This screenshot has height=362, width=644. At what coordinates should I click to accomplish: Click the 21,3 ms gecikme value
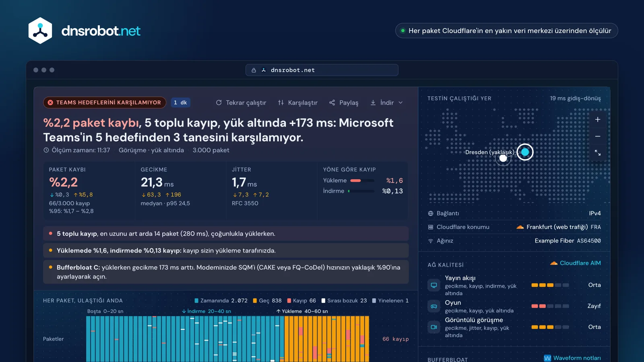(157, 183)
